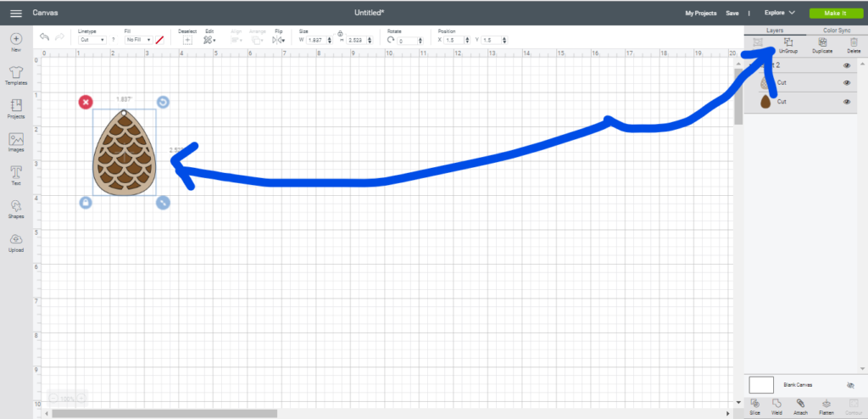Click the Blank Canvas color swatch
This screenshot has width=868, height=419.
point(761,384)
